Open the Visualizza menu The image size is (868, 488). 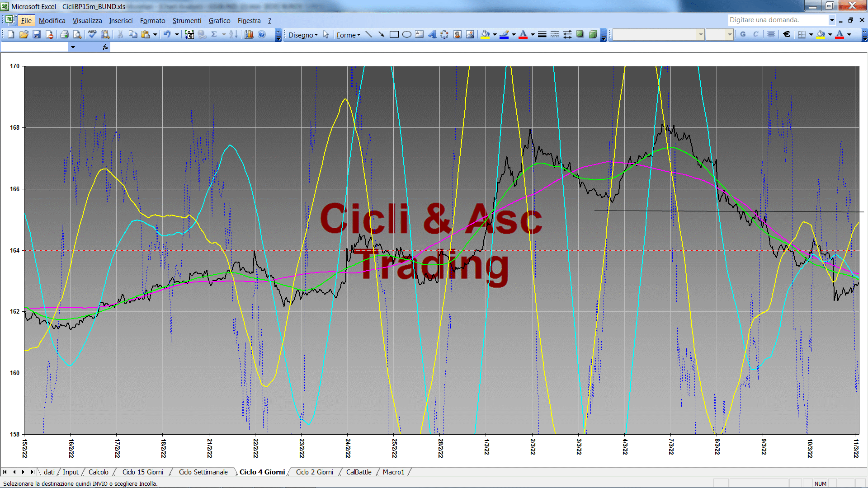pyautogui.click(x=87, y=21)
